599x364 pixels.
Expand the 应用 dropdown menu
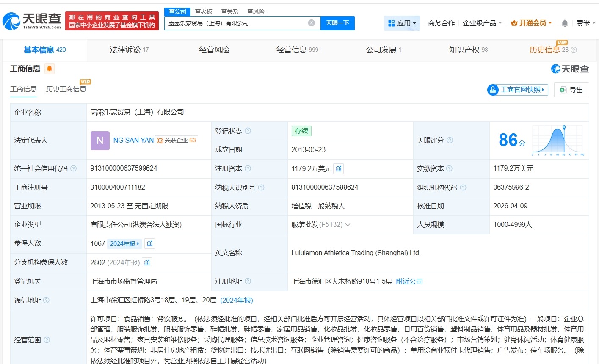[x=402, y=23]
